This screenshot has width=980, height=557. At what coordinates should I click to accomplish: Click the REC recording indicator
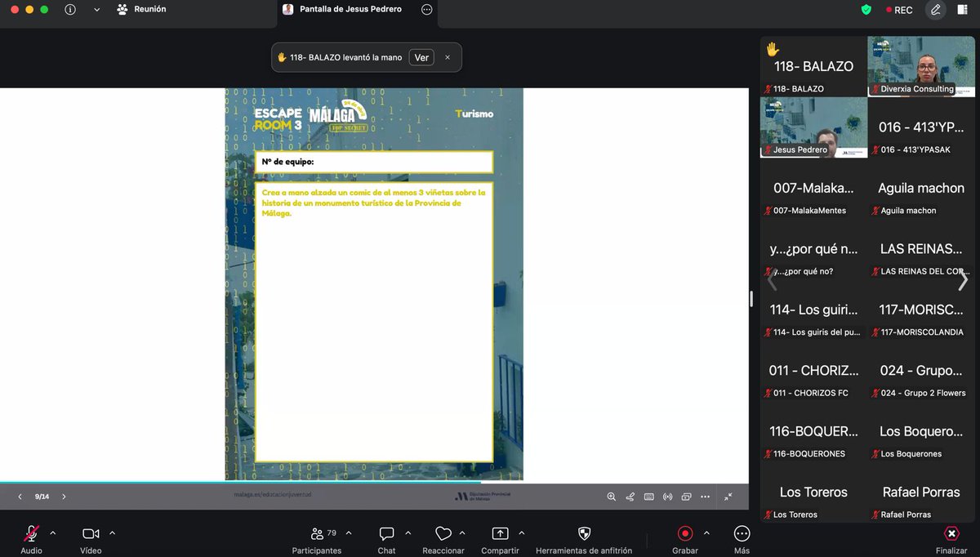pyautogui.click(x=899, y=10)
